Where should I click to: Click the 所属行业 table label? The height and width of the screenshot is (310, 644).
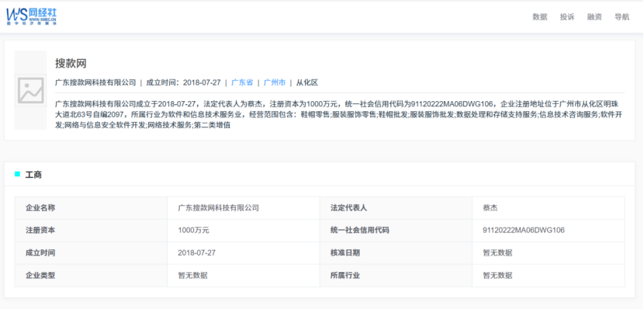point(345,276)
